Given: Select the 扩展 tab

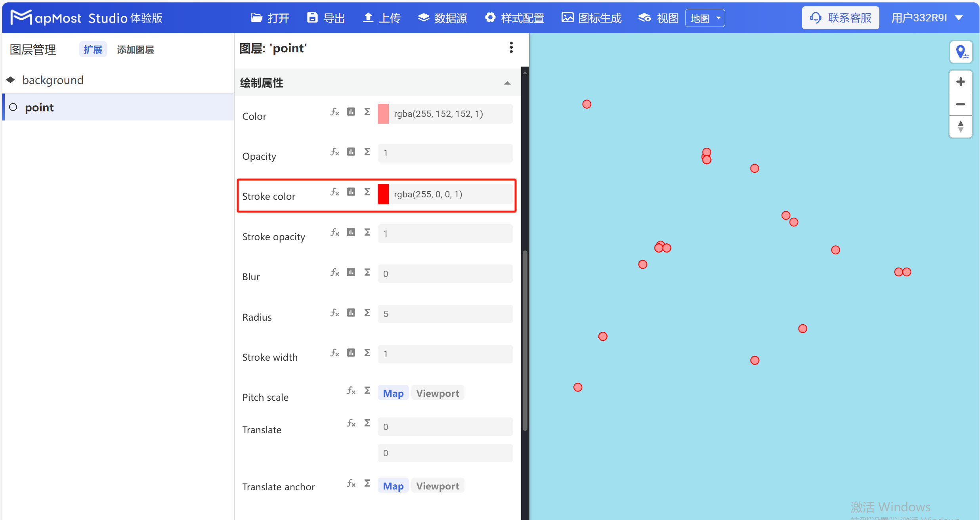Looking at the screenshot, I should point(93,49).
